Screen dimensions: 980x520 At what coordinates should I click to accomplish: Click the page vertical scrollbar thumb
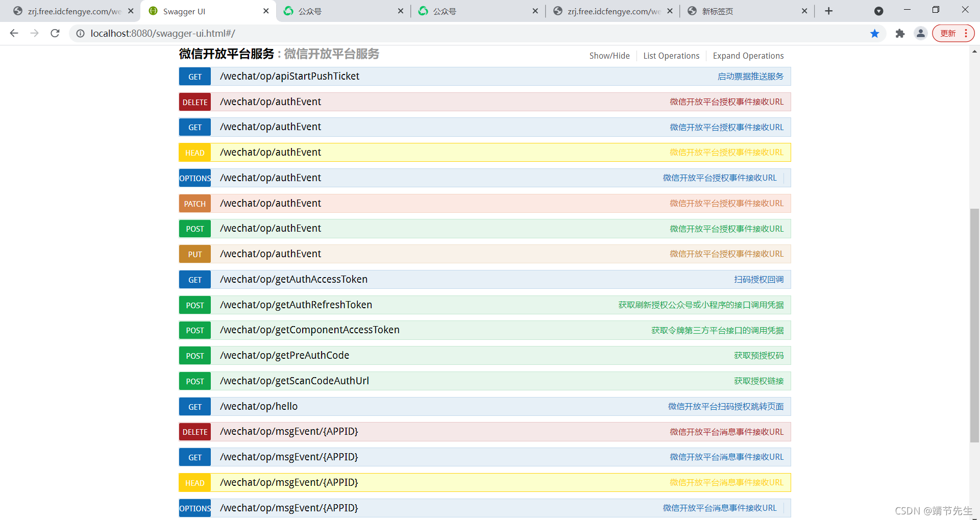tap(975, 325)
